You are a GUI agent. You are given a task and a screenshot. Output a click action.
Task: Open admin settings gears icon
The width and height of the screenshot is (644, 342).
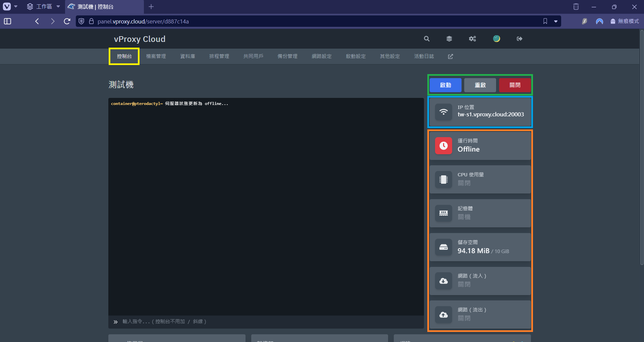point(472,39)
